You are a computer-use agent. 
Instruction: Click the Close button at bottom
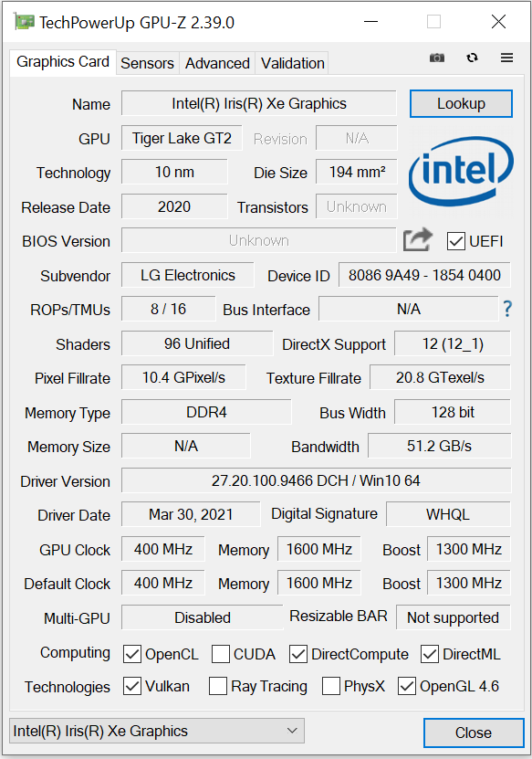tap(474, 733)
